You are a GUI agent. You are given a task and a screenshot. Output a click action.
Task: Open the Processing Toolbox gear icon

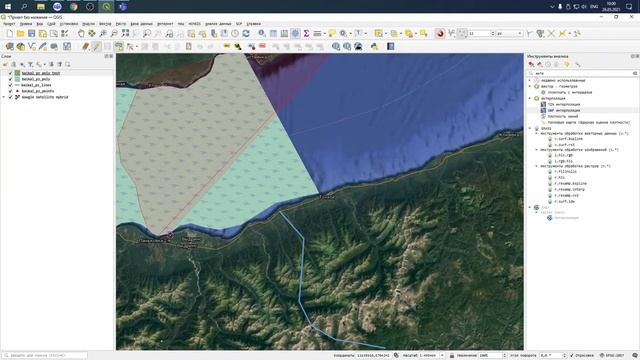pos(295,33)
